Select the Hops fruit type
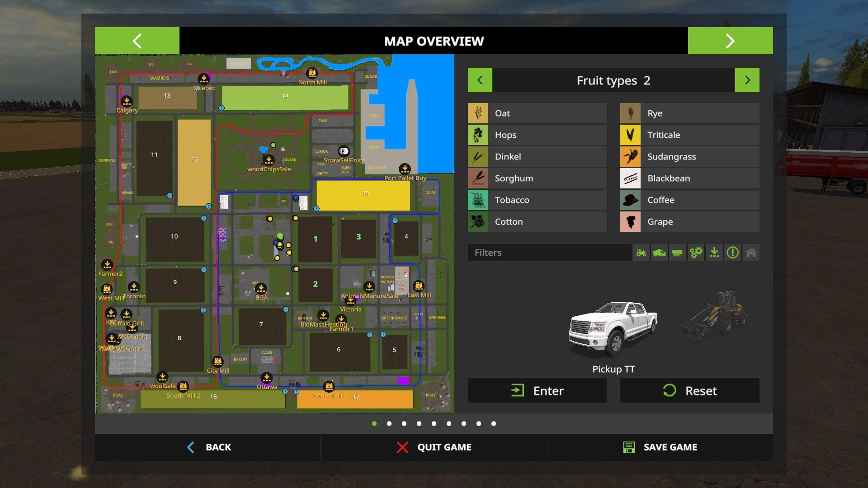The width and height of the screenshot is (868, 488). [537, 135]
